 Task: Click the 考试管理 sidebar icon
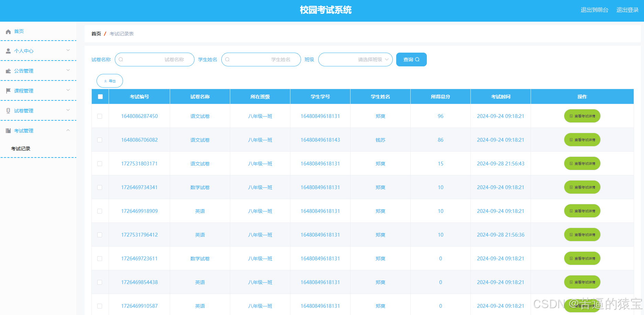(x=8, y=131)
